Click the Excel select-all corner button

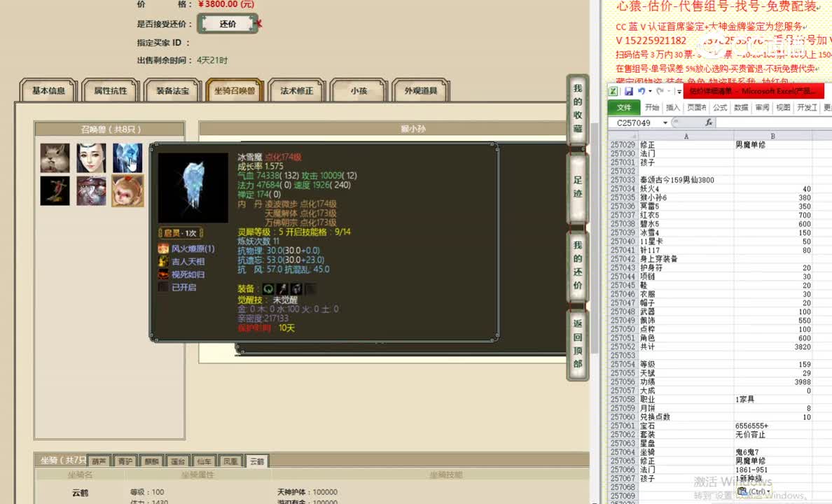tap(623, 136)
